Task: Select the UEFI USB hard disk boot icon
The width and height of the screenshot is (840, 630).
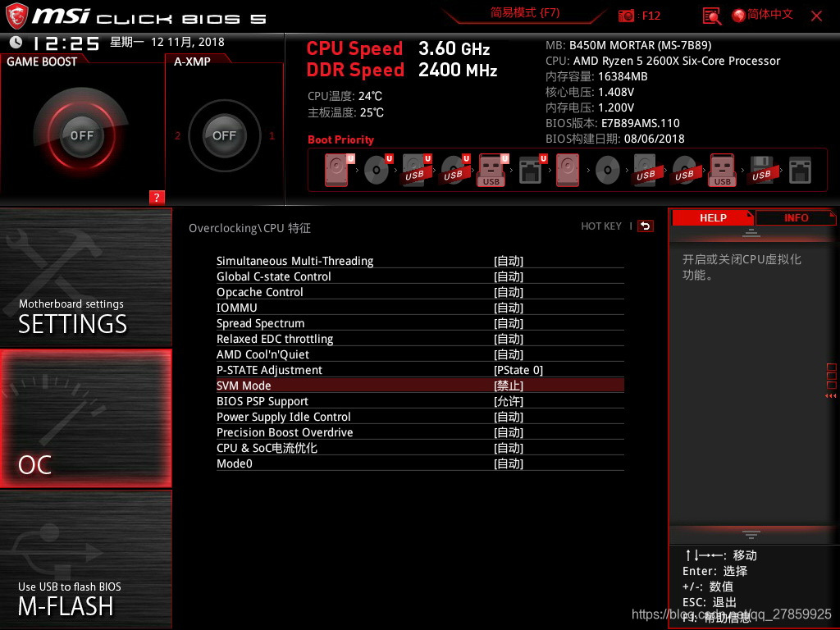Action: pos(416,171)
